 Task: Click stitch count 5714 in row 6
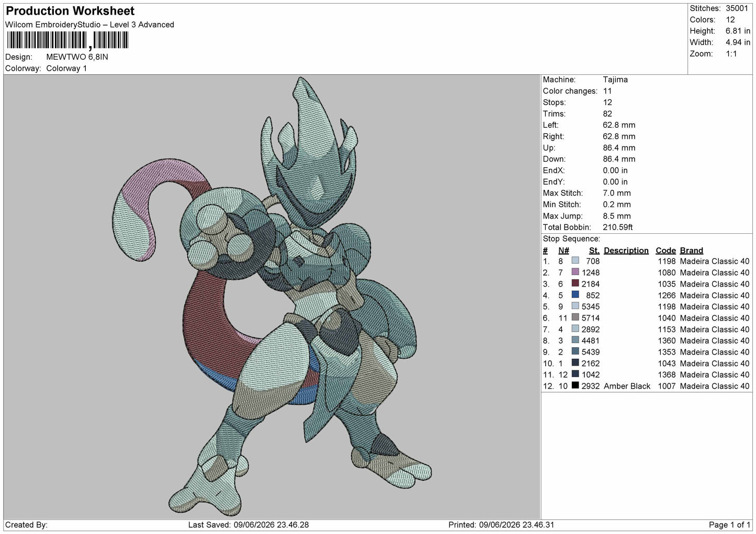point(591,318)
